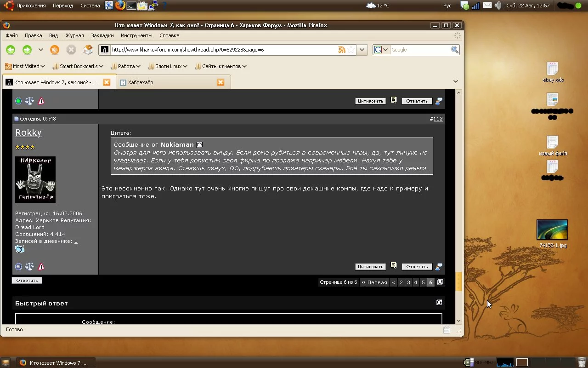588x368 pixels.
Task: Click the multi-quote icon in post #112
Action: point(394,266)
